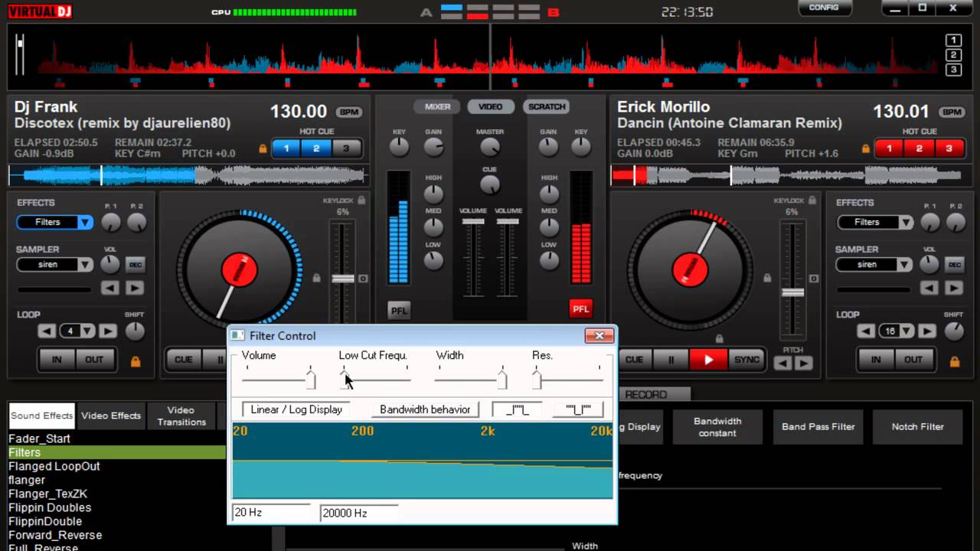Double the right loop length arrow

(926, 331)
